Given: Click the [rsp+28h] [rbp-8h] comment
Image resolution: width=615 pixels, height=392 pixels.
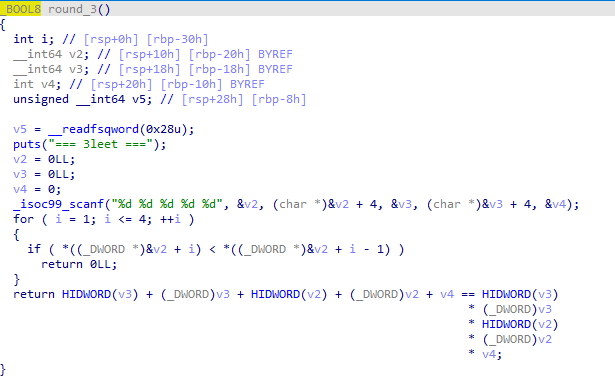Looking at the screenshot, I should [244, 99].
